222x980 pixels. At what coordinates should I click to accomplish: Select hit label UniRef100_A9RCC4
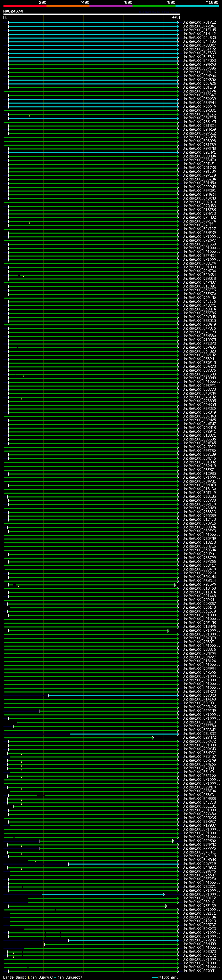coord(199,221)
